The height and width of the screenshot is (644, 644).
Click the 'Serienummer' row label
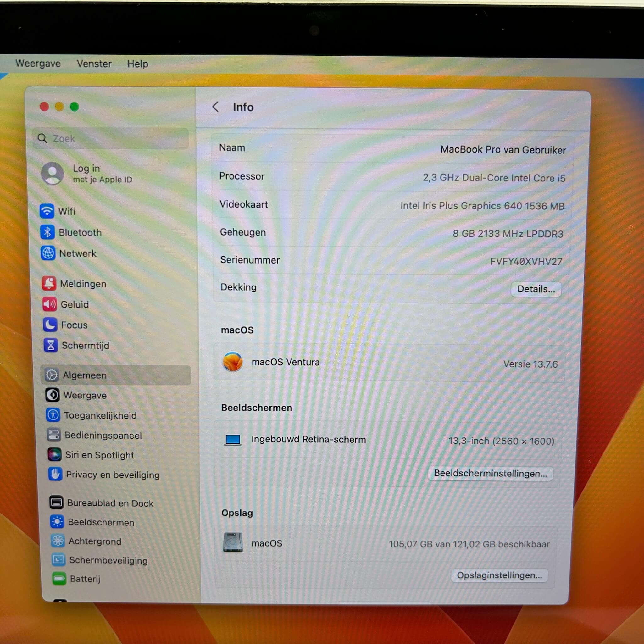click(250, 260)
